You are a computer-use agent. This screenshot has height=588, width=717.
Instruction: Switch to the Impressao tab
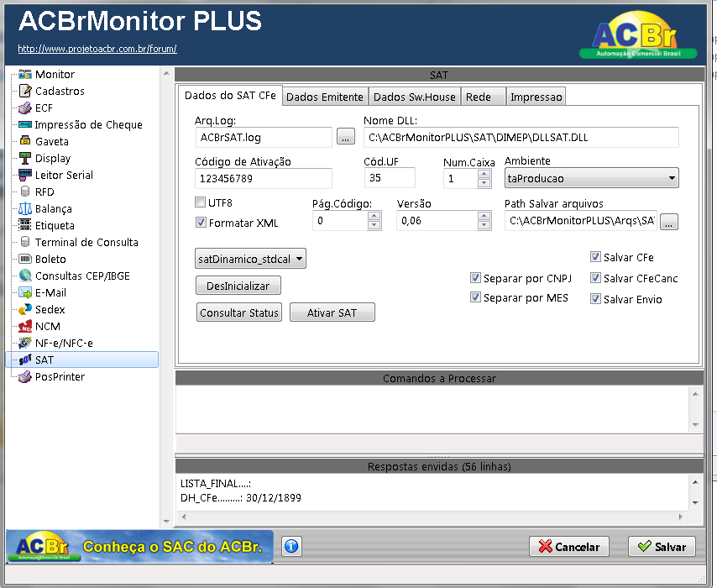click(536, 97)
